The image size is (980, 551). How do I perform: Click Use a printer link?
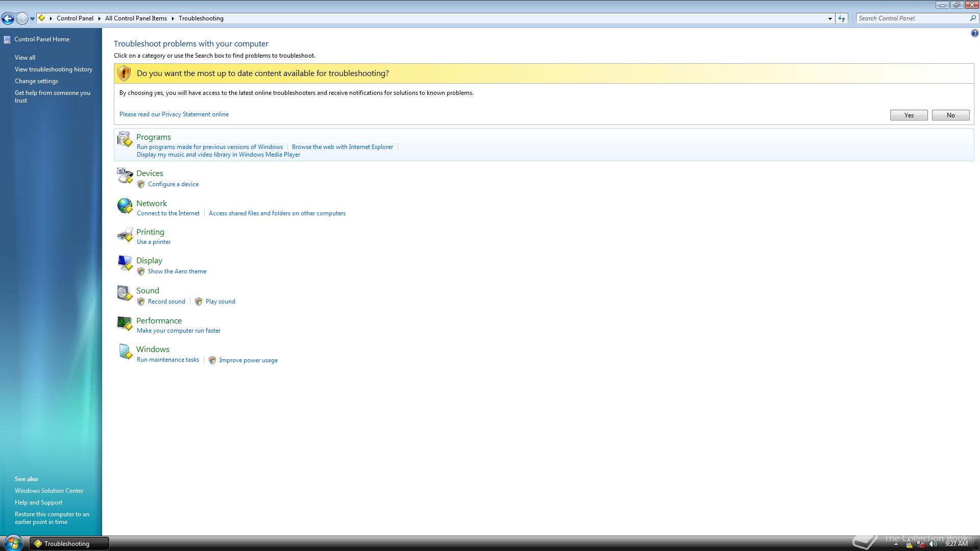tap(154, 242)
